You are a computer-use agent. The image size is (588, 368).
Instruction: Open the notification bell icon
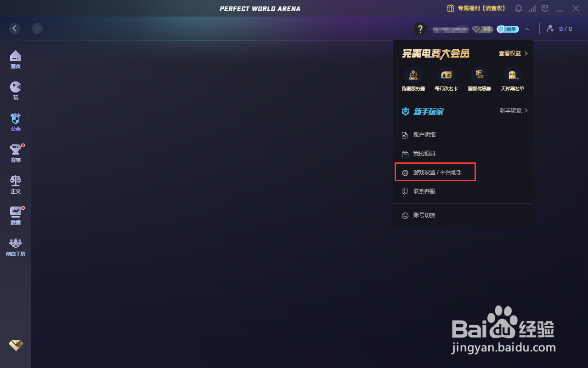(x=519, y=8)
